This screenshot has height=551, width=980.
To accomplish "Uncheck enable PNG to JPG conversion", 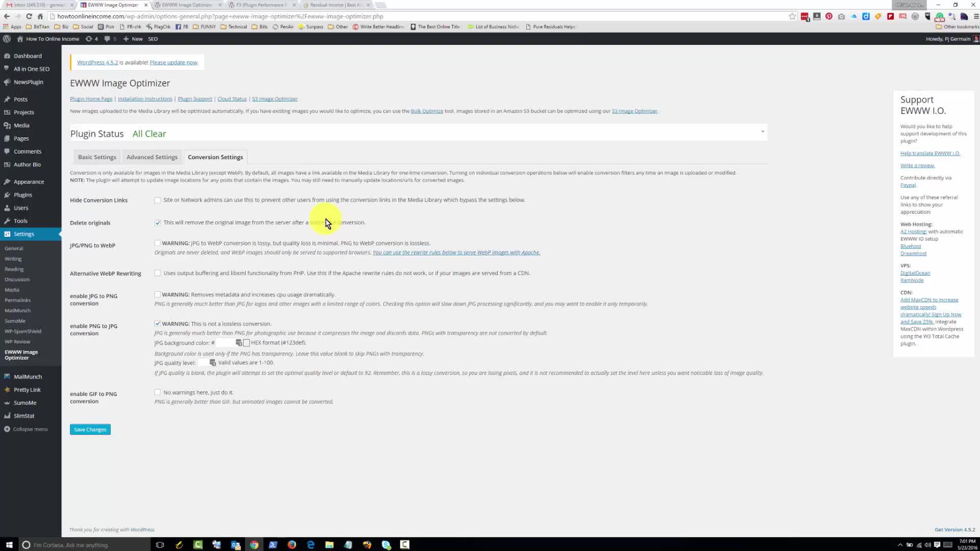I will pyautogui.click(x=158, y=323).
